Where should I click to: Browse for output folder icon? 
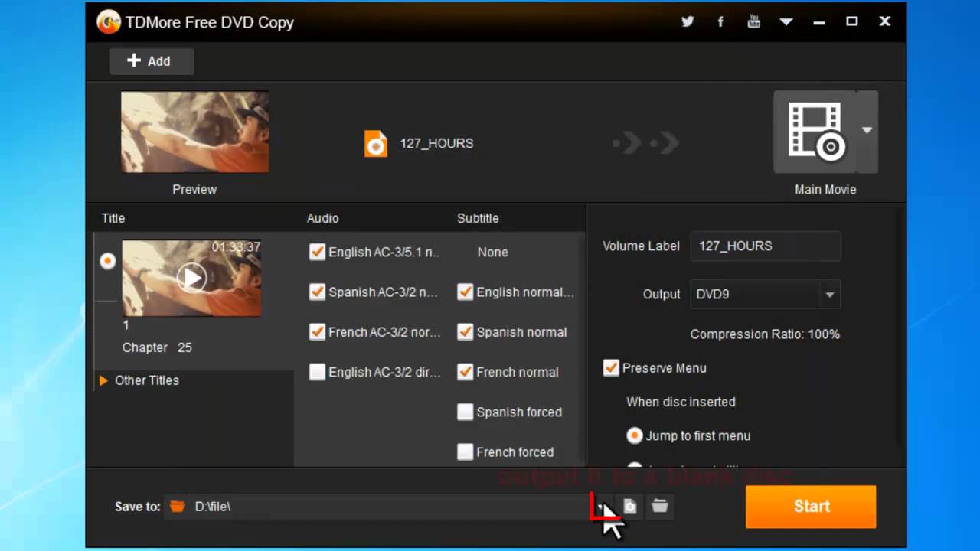point(659,506)
